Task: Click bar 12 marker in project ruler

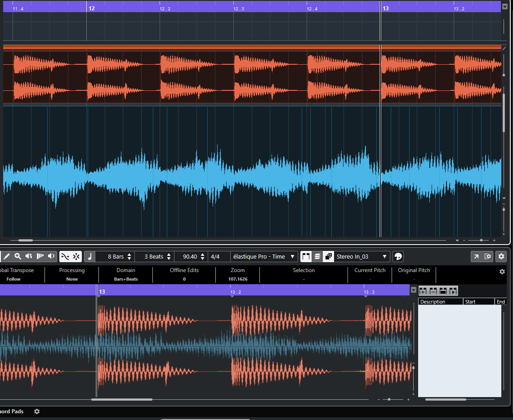Action: point(92,8)
